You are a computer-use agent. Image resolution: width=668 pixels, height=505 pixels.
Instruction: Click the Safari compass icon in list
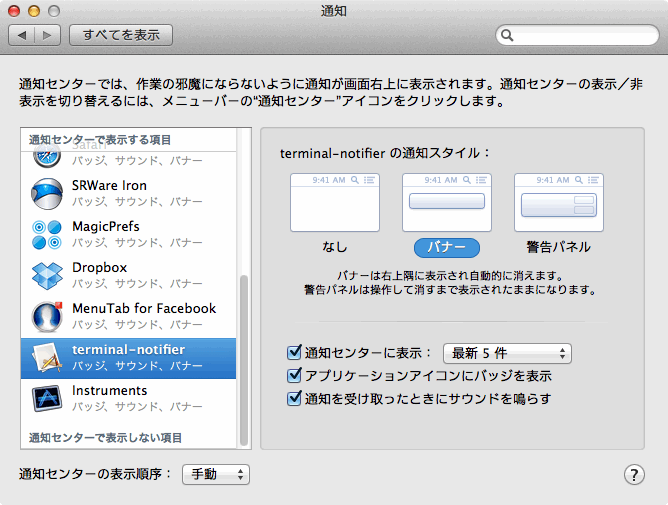click(x=47, y=157)
